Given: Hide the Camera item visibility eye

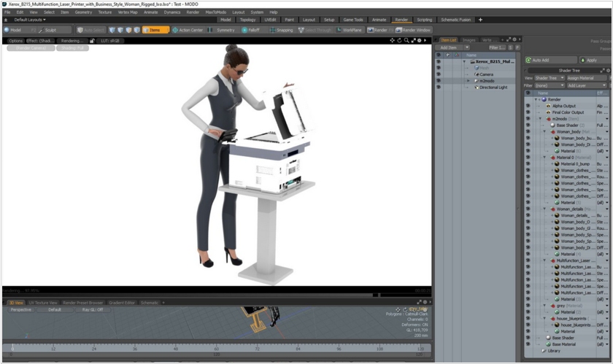Looking at the screenshot, I should (x=439, y=74).
